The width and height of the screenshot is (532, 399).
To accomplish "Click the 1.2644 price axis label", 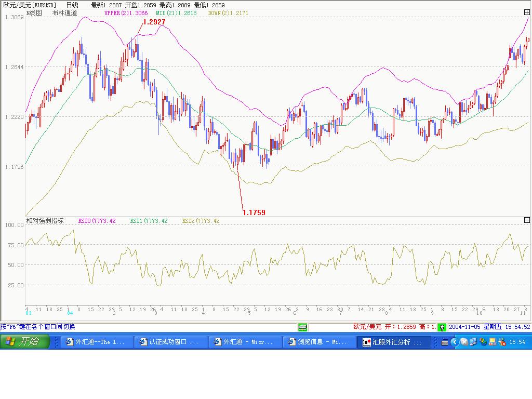I will (15, 67).
